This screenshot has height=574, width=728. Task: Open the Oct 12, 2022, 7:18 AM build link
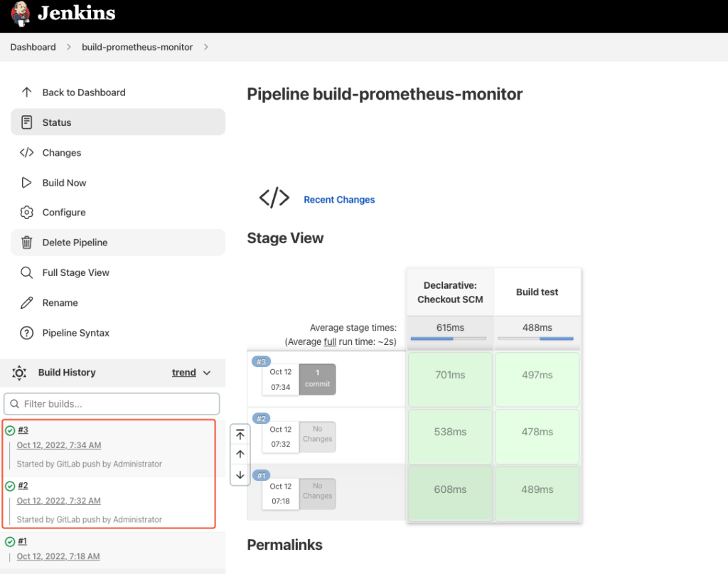tap(58, 556)
